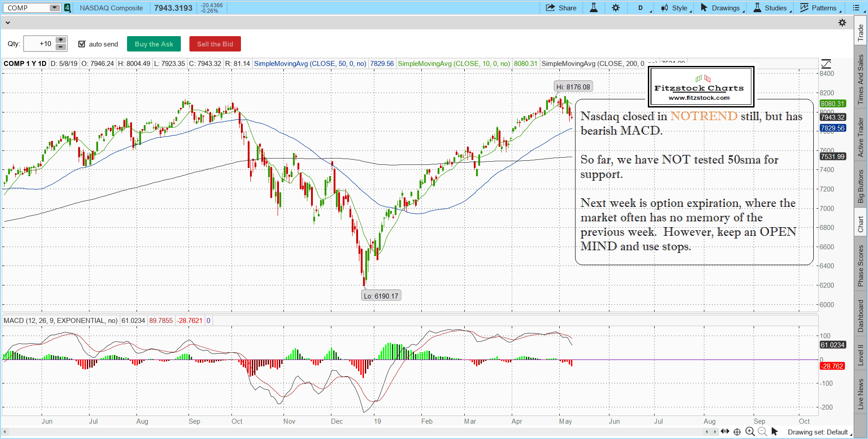Open the trade bar settings gear
This screenshot has width=868, height=439.
(x=842, y=23)
